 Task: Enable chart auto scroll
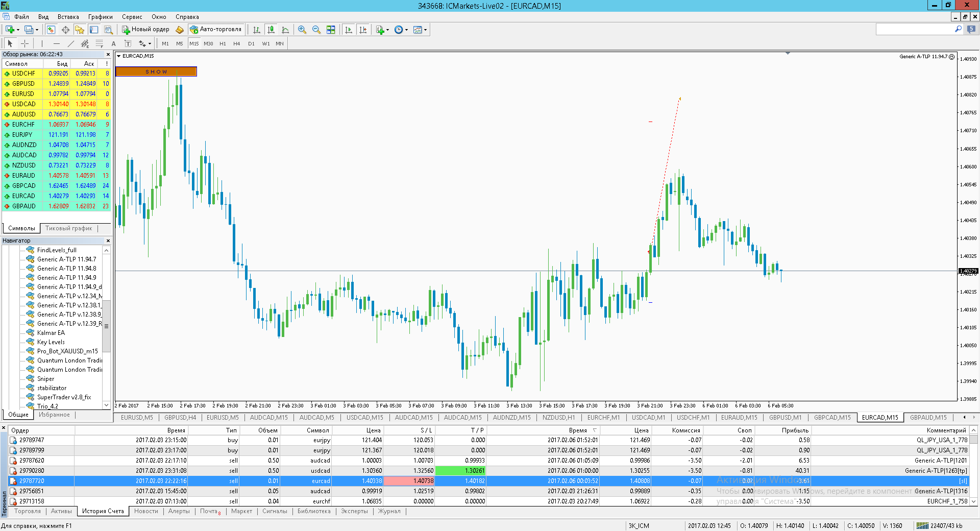[x=349, y=30]
